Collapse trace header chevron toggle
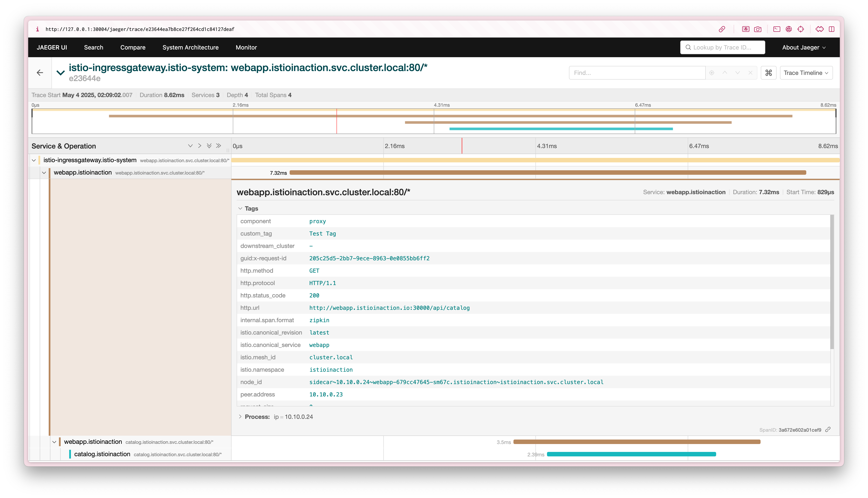 point(61,73)
